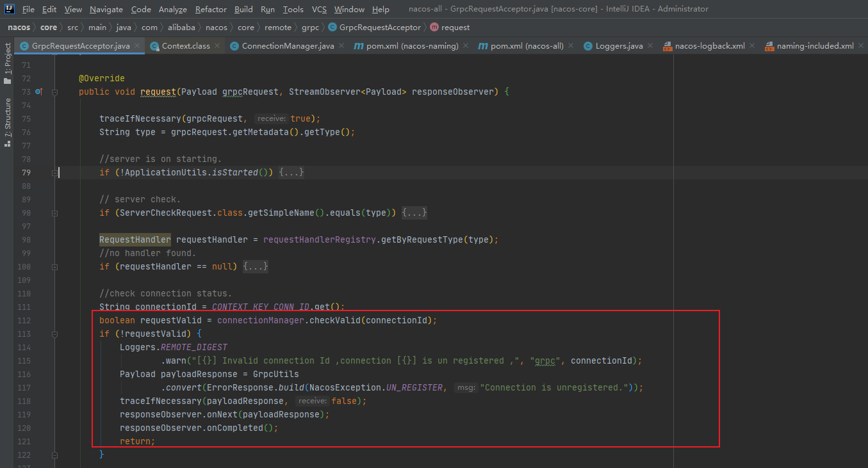868x468 pixels.
Task: Collapse the request method at line 73
Action: tap(55, 92)
